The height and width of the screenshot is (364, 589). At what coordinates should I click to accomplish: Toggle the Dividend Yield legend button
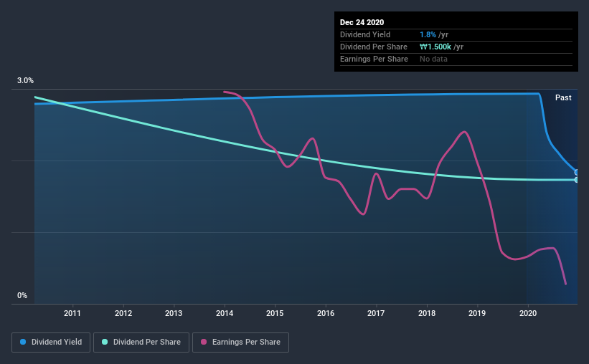coord(51,343)
